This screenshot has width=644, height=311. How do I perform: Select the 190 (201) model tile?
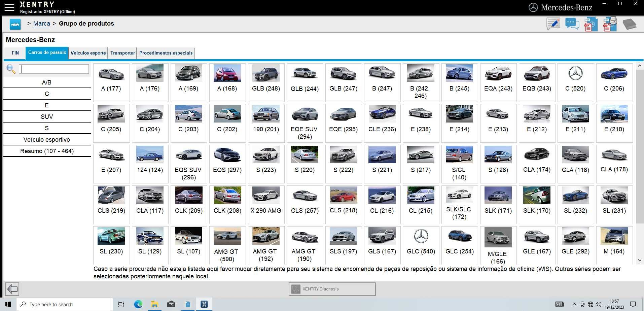266,123
